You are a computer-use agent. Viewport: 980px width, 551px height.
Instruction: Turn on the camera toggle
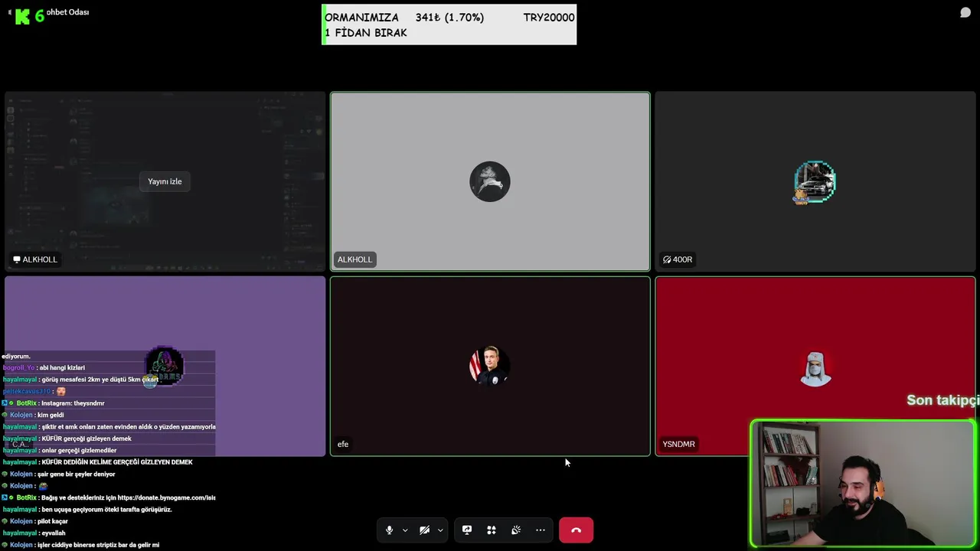click(x=424, y=530)
